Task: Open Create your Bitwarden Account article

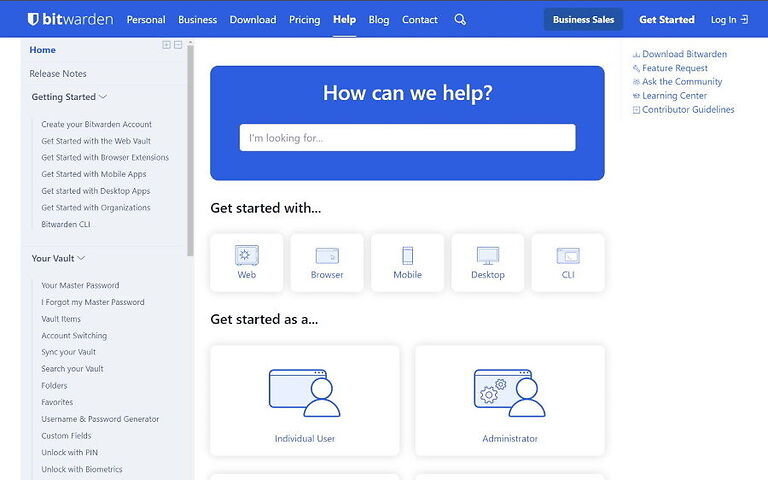Action: pos(96,124)
